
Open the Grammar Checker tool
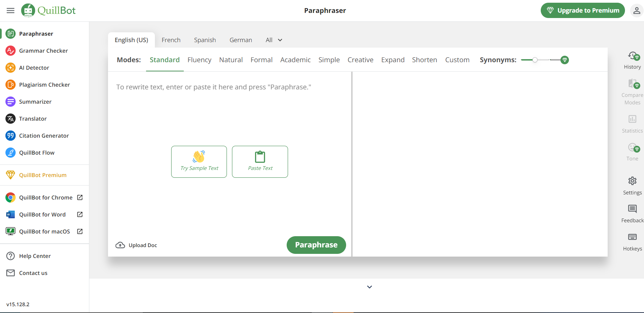pos(43,50)
